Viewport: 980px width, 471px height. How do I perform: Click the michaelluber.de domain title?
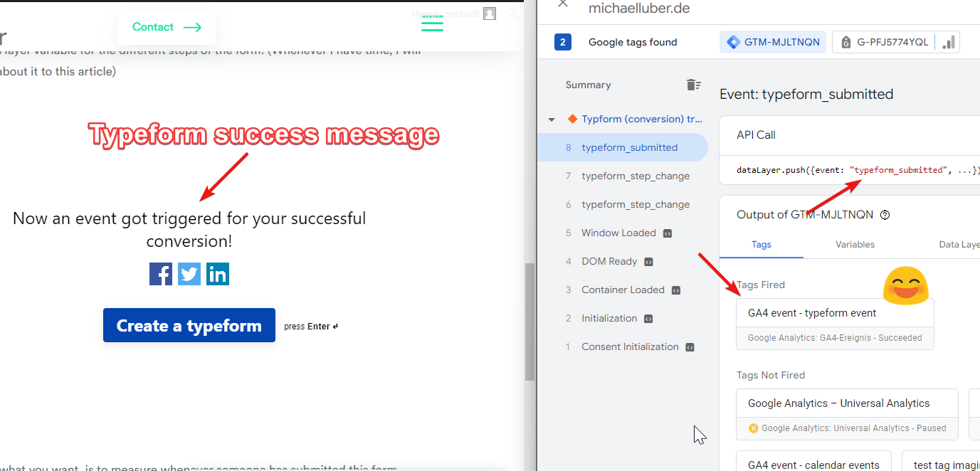[639, 9]
